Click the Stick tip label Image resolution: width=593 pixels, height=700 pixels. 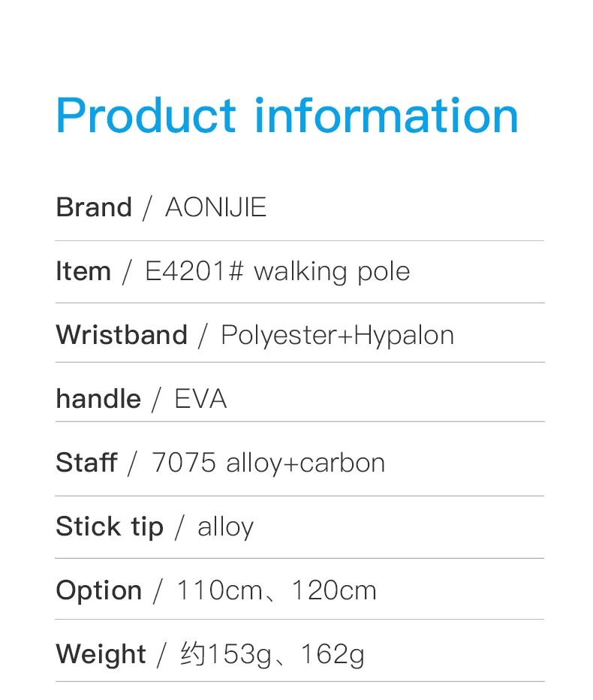110,527
